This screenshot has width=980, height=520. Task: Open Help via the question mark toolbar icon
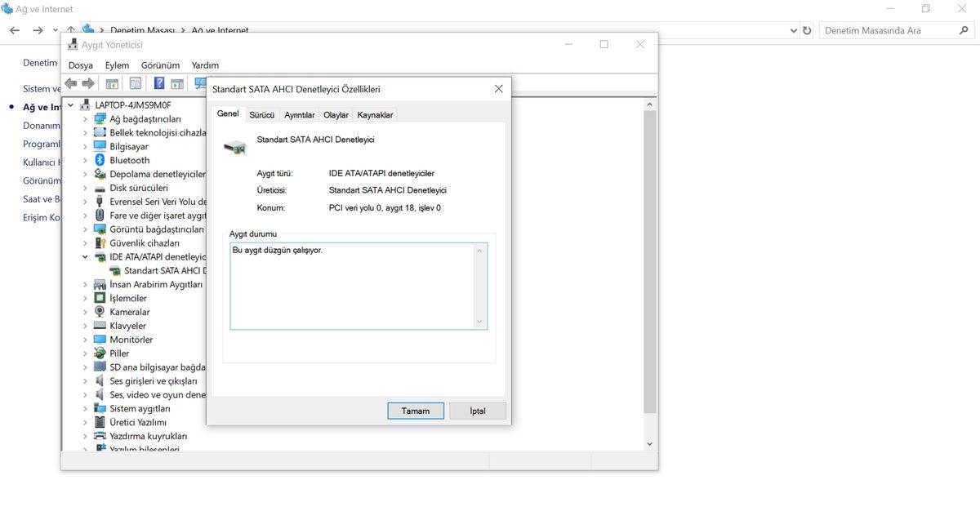click(x=158, y=82)
